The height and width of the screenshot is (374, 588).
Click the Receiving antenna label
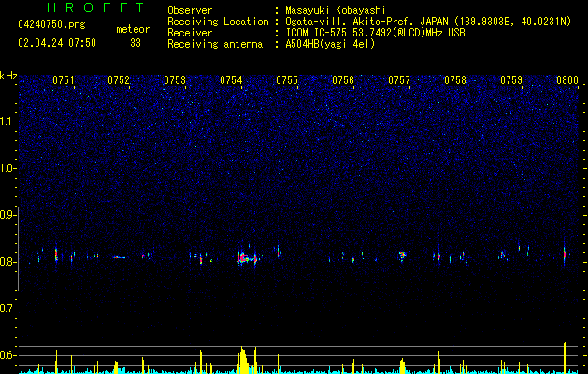click(215, 44)
